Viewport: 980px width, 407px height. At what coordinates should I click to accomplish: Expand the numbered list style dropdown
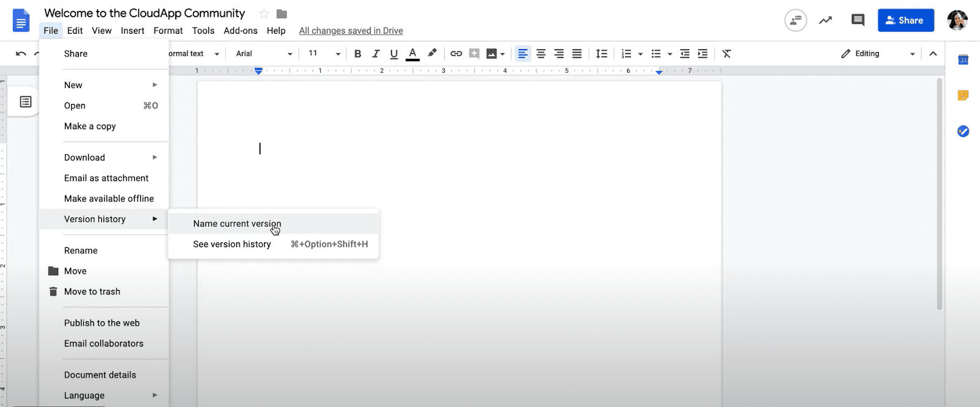[x=641, y=54]
